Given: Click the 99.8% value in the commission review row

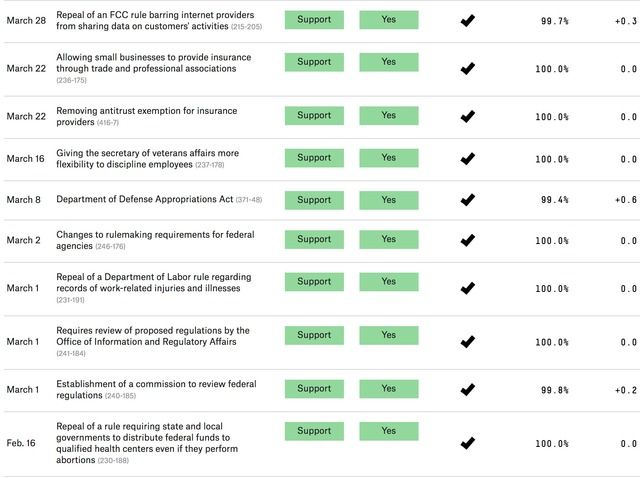Looking at the screenshot, I should 554,390.
